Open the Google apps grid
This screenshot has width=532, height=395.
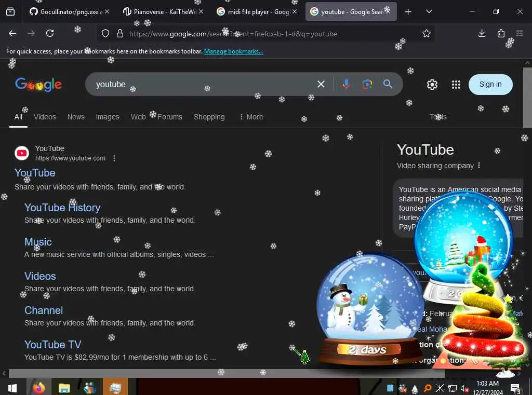(456, 85)
